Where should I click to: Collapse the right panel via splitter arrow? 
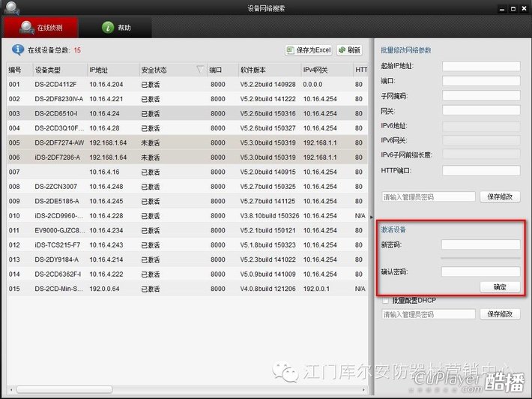372,216
